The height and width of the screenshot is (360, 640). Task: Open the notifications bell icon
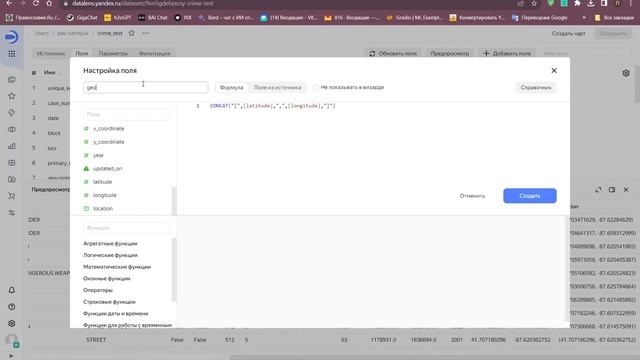click(x=11, y=290)
